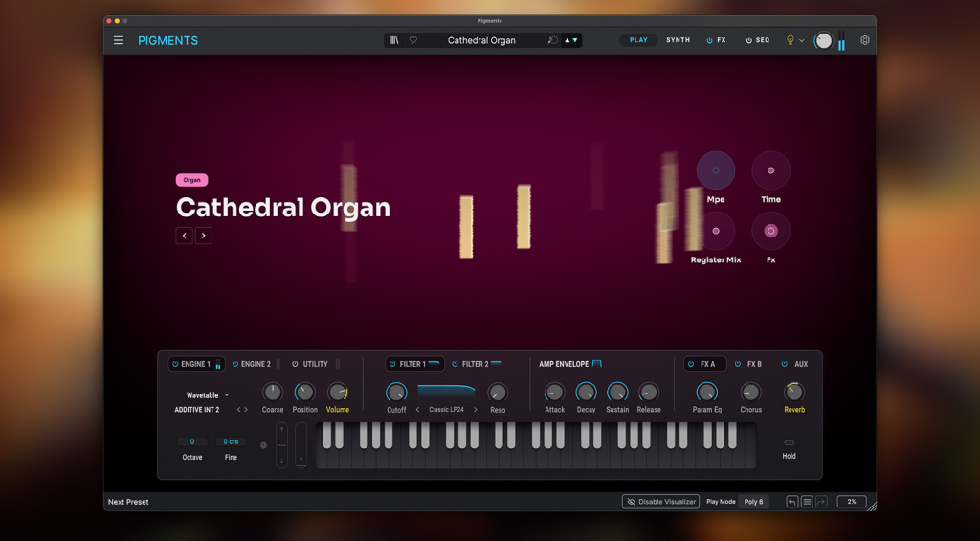Switch to the SEQ view tab
This screenshot has width=980, height=541.
[763, 40]
